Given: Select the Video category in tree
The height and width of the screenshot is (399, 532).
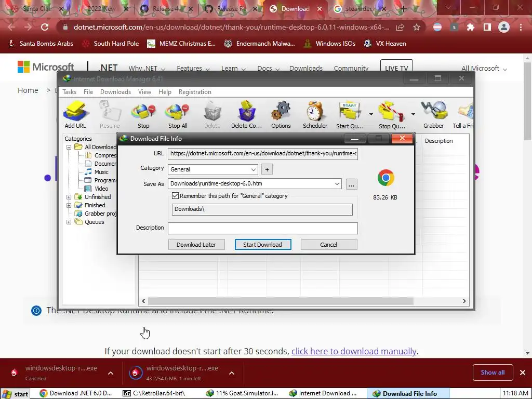Looking at the screenshot, I should (101, 189).
